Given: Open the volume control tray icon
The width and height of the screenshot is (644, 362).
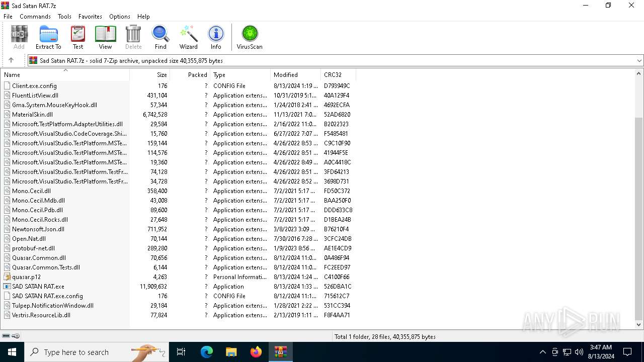Looking at the screenshot, I should pos(579,352).
